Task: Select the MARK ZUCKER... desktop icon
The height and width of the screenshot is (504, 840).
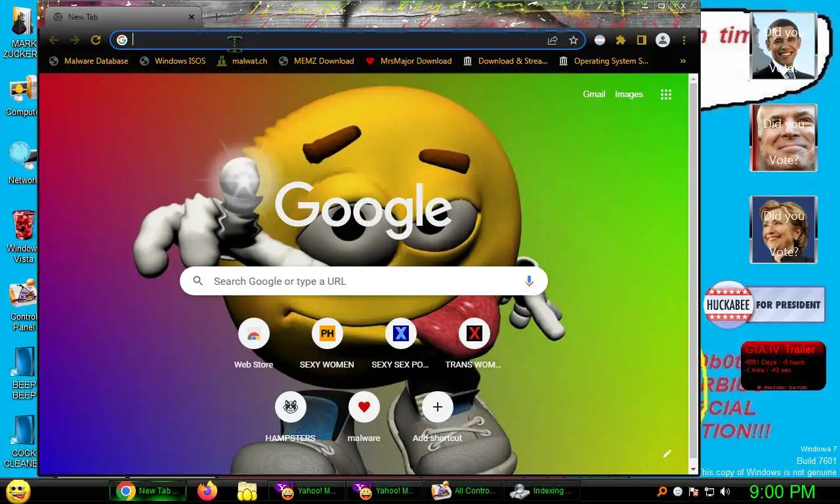Action: (22, 31)
